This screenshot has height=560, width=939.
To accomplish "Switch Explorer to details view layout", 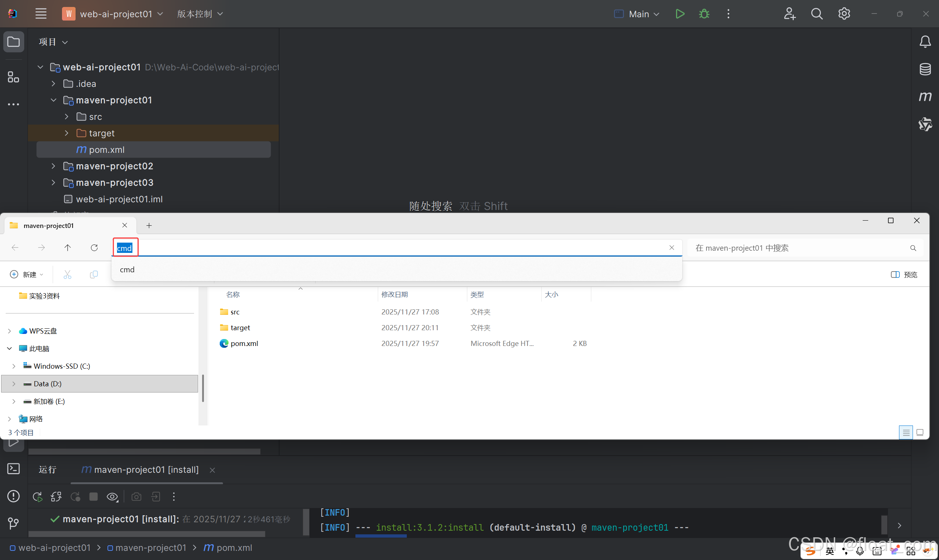I will point(905,432).
